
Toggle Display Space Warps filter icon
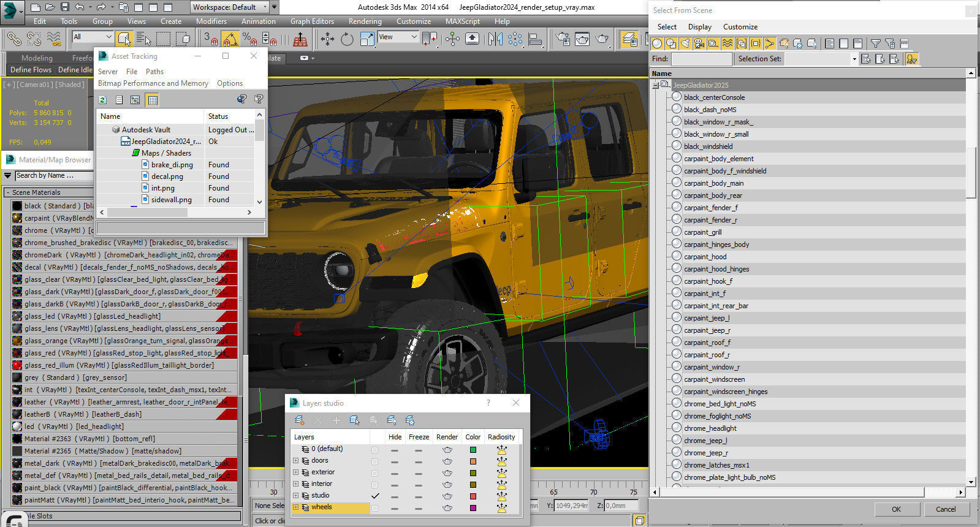727,44
